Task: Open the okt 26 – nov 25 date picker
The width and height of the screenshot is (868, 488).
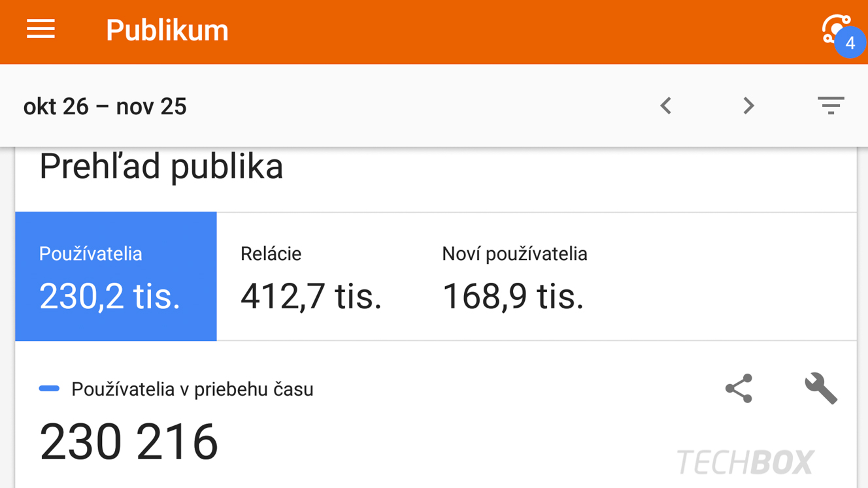Action: click(105, 106)
